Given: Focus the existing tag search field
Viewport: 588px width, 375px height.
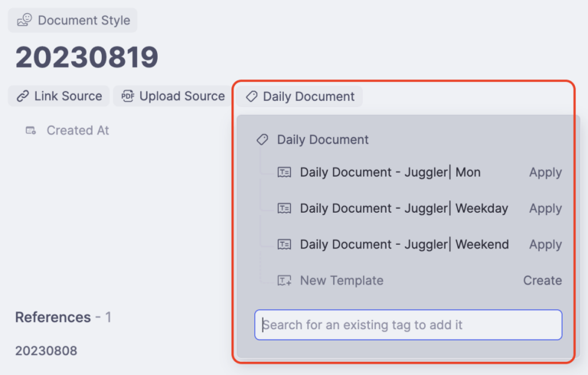Looking at the screenshot, I should coord(408,324).
